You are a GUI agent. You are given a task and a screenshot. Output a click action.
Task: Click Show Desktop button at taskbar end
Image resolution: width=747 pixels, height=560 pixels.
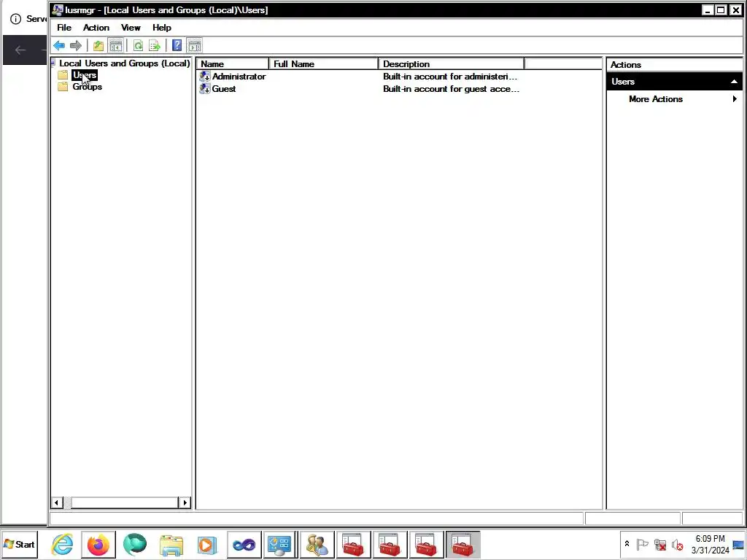(739, 544)
